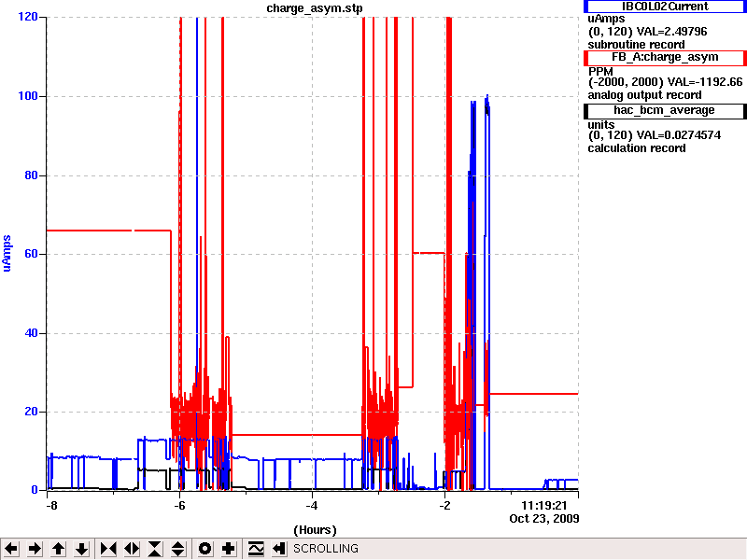Click the uAmps vertical axis label

[x=7, y=254]
